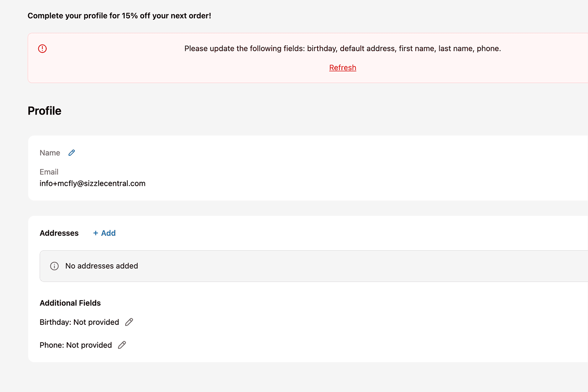This screenshot has height=392, width=588.
Task: Click the Phone: Not provided text
Action: 76,345
